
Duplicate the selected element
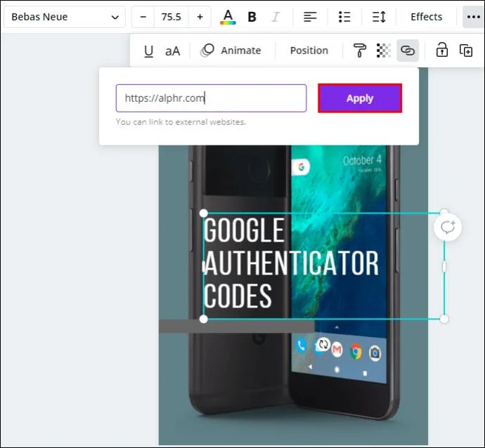coord(466,51)
